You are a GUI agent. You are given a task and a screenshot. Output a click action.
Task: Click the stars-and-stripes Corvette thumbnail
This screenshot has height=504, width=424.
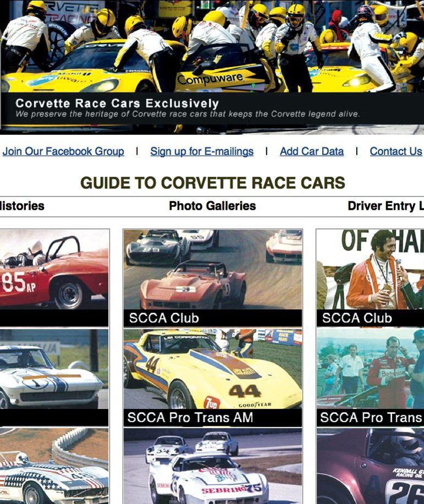pyautogui.click(x=54, y=467)
